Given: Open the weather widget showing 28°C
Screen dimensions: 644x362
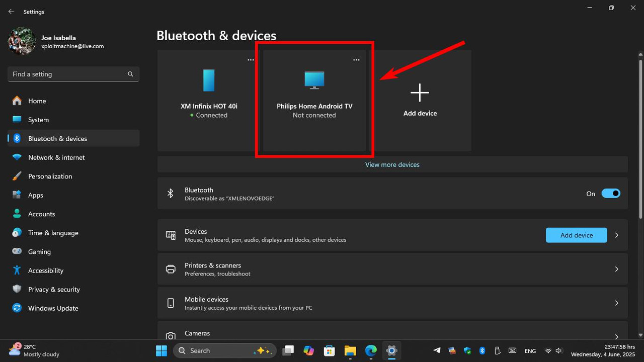Looking at the screenshot, I should point(34,350).
